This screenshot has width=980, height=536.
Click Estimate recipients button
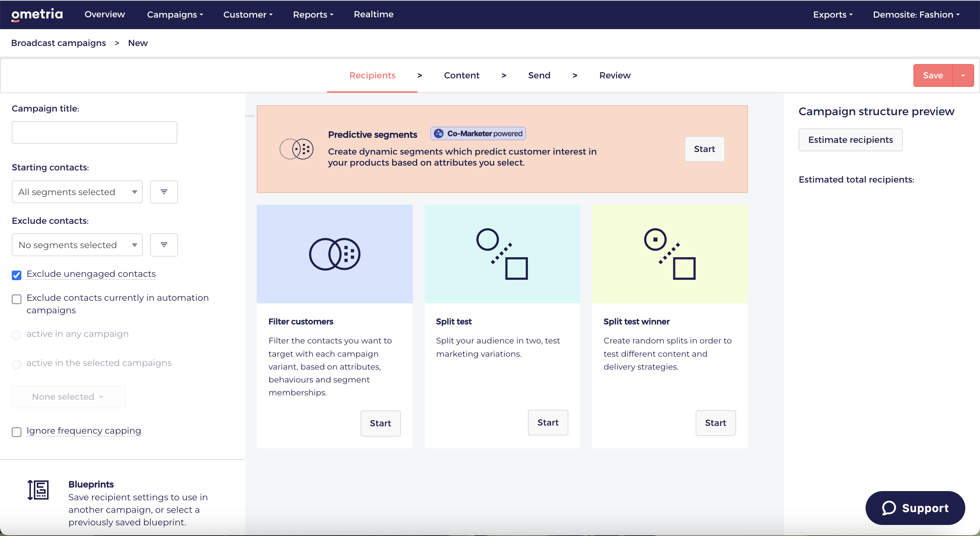point(850,140)
